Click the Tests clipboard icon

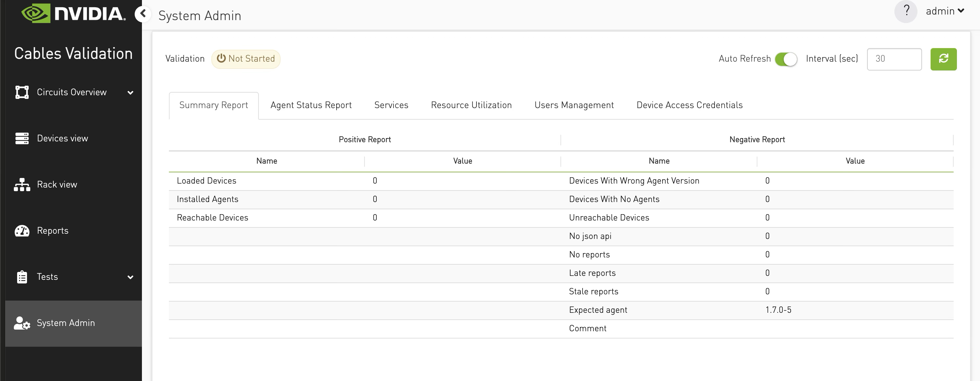22,277
